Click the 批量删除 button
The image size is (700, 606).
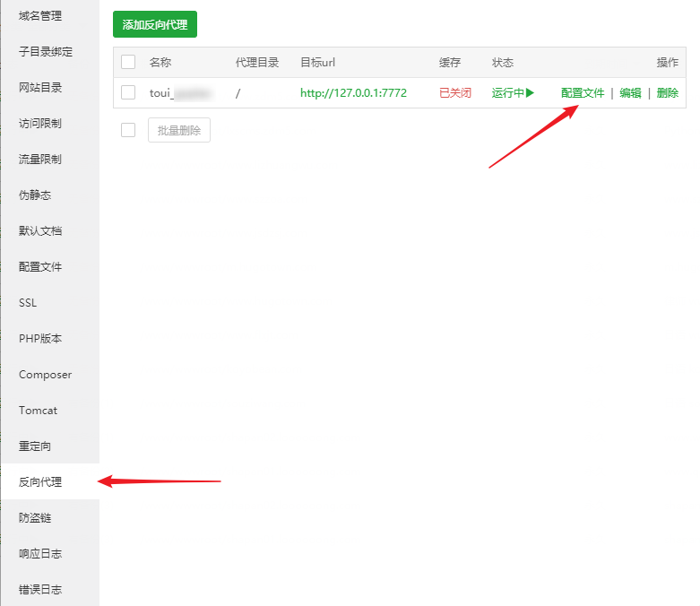point(179,130)
